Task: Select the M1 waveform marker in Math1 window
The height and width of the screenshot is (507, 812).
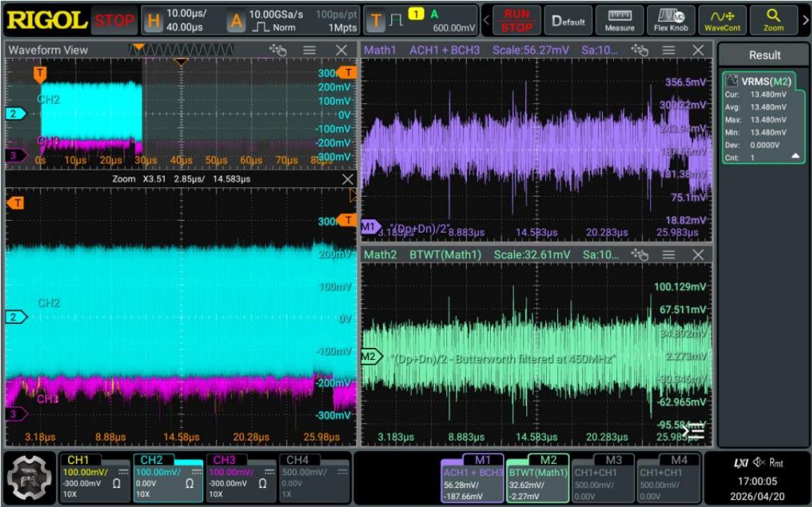Action: [370, 226]
